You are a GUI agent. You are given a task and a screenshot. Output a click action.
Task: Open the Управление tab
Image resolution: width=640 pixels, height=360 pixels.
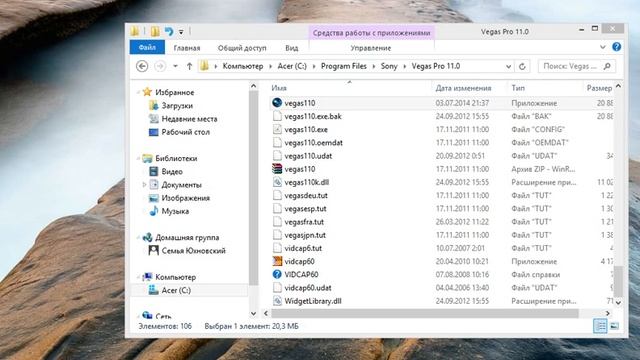click(371, 48)
